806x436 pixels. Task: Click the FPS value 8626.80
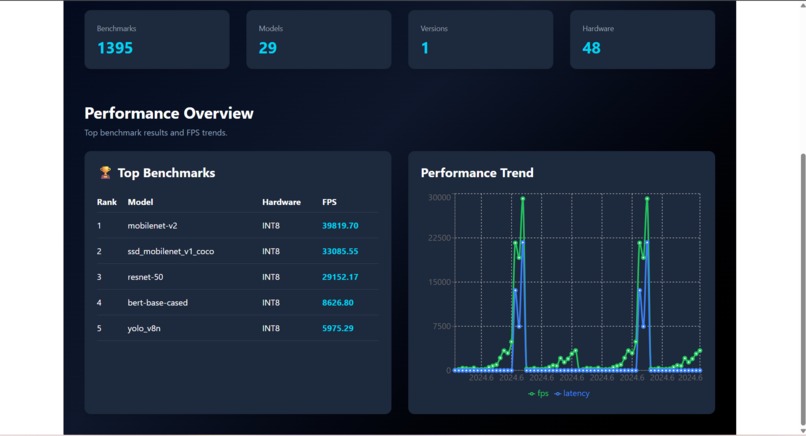(x=338, y=303)
